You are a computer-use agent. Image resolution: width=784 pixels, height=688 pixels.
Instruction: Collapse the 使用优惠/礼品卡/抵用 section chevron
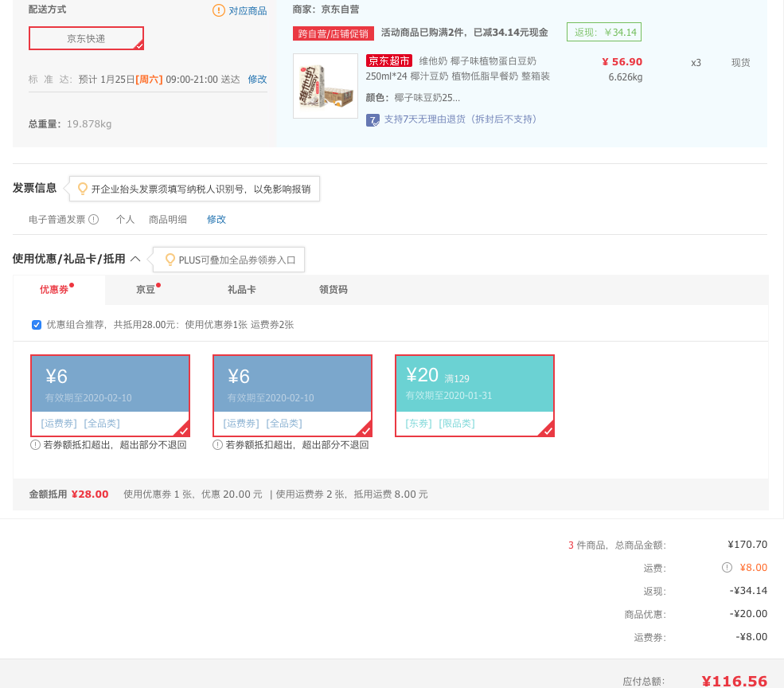click(135, 259)
